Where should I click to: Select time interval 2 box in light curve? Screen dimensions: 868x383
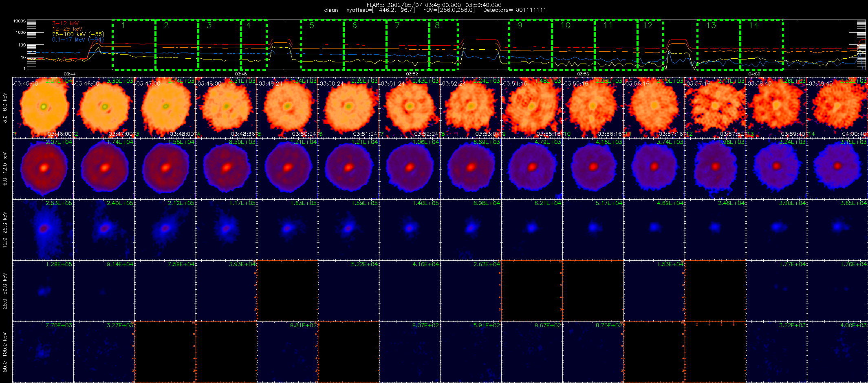click(177, 45)
